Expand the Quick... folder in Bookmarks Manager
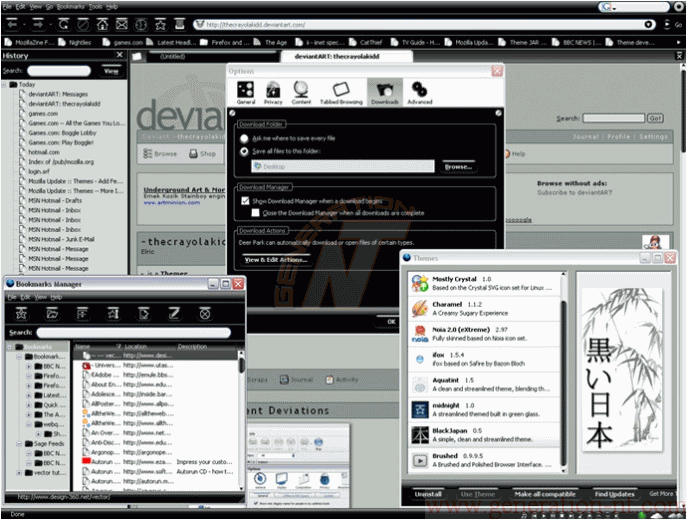The image size is (687, 520). pos(29,405)
